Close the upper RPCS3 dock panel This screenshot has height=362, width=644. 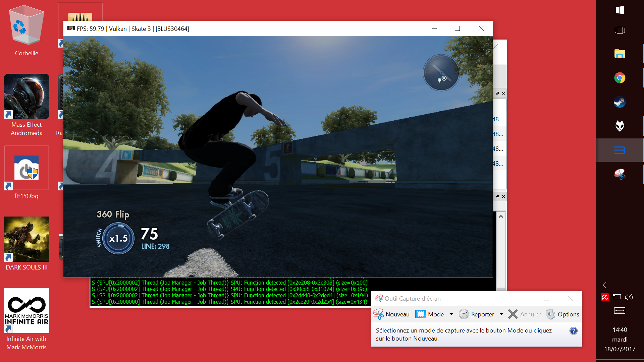tap(503, 94)
